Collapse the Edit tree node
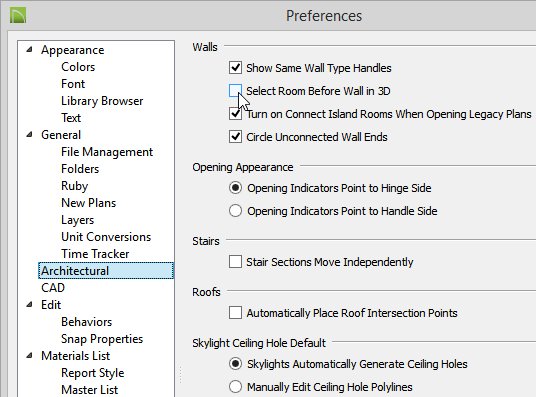Image resolution: width=536 pixels, height=397 pixels. (x=29, y=304)
